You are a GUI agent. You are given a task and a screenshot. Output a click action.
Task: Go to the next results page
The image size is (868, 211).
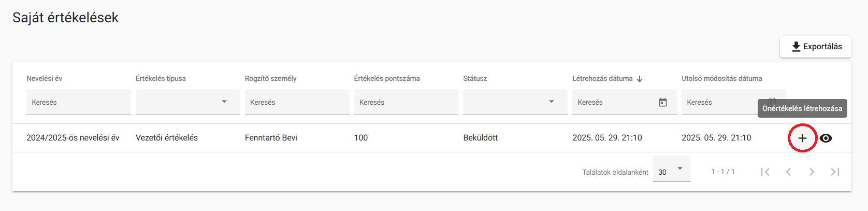pos(812,172)
